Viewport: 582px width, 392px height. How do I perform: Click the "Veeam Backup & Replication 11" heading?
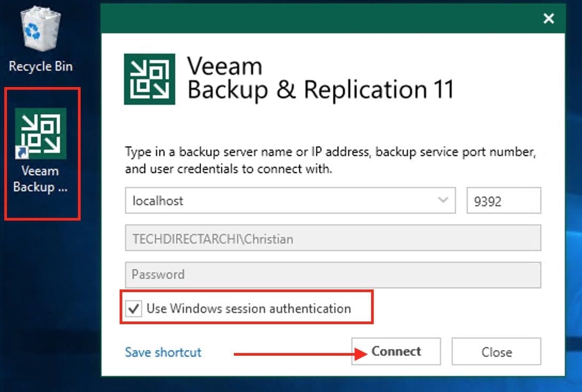point(320,79)
